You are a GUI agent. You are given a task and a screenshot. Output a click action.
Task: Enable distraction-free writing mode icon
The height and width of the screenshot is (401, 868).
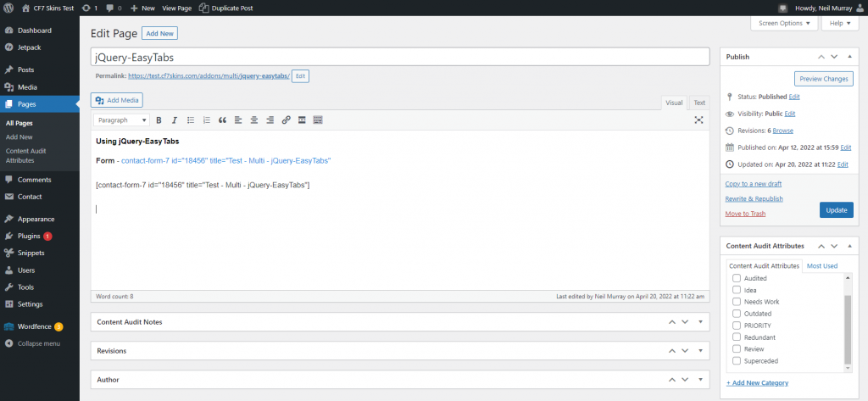[x=698, y=120]
